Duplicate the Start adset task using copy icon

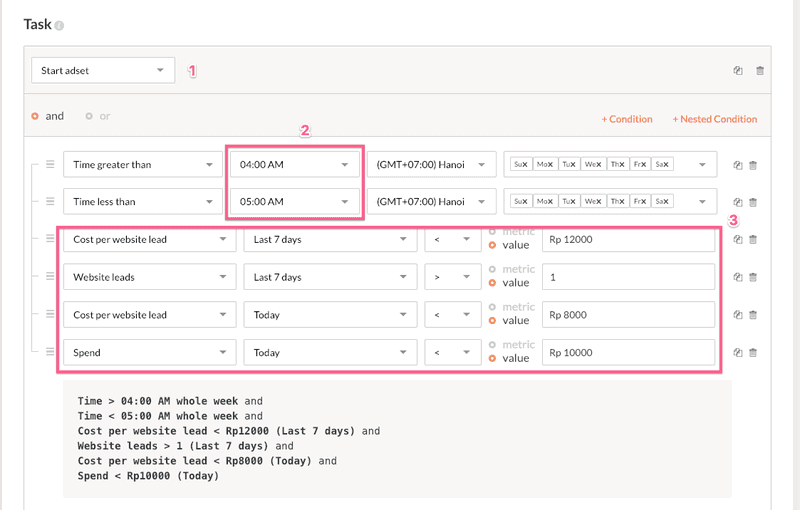[x=737, y=70]
